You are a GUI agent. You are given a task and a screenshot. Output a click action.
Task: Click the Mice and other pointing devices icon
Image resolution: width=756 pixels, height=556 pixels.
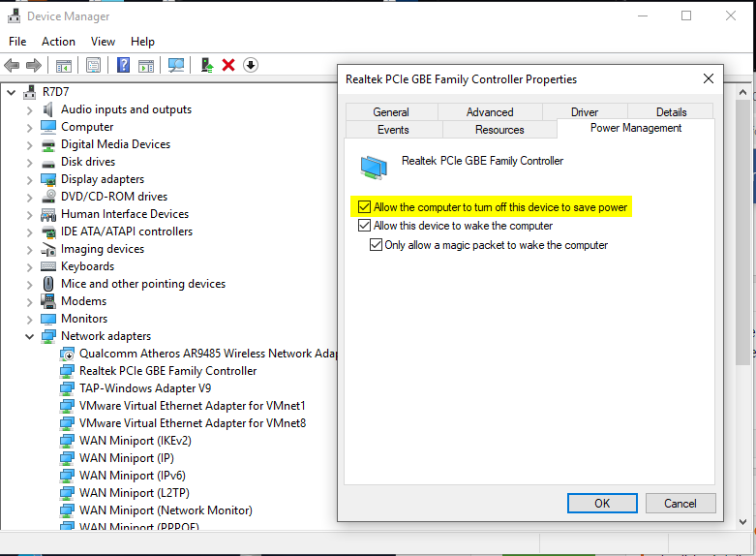[48, 283]
